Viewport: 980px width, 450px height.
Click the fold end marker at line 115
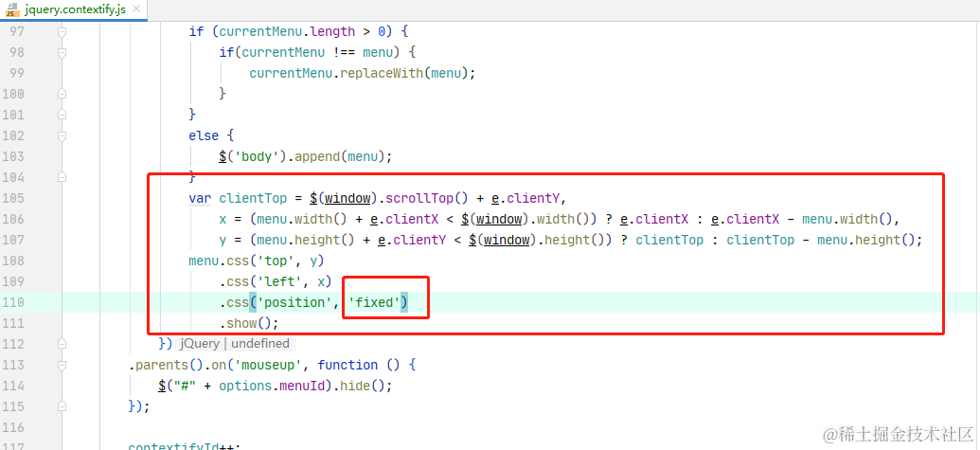62,406
